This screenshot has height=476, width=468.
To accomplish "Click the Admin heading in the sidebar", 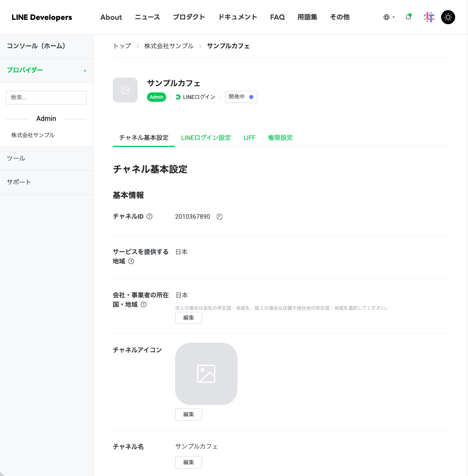I will pos(46,119).
